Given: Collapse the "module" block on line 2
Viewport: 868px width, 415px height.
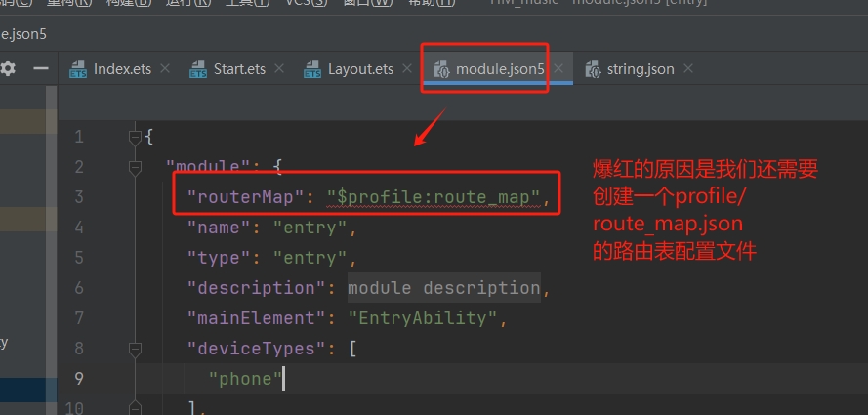Looking at the screenshot, I should point(135,167).
